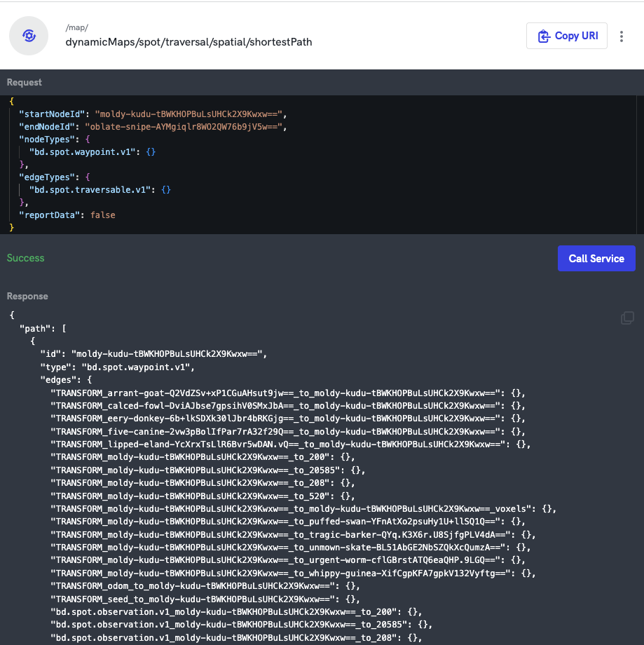This screenshot has width=644, height=645.
Task: Select the TRANSFORM_odom_to_moldy-kudu response line
Action: (x=198, y=585)
